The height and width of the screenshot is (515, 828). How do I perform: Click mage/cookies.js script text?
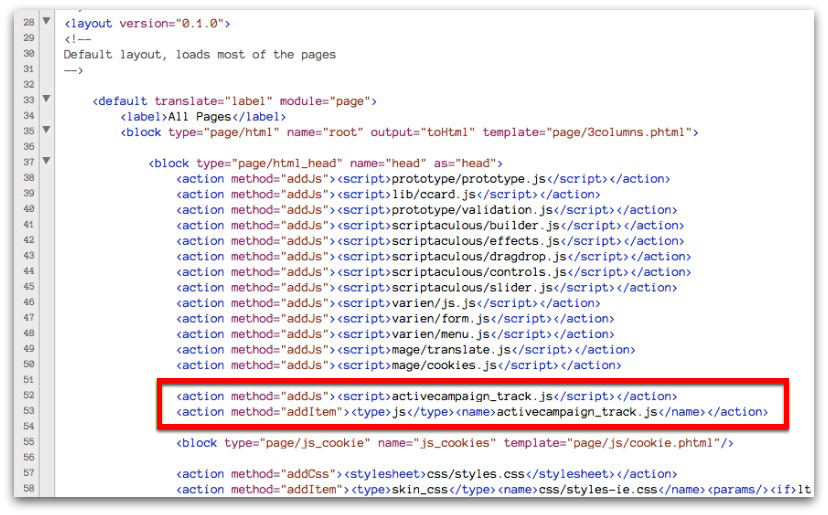pos(444,366)
